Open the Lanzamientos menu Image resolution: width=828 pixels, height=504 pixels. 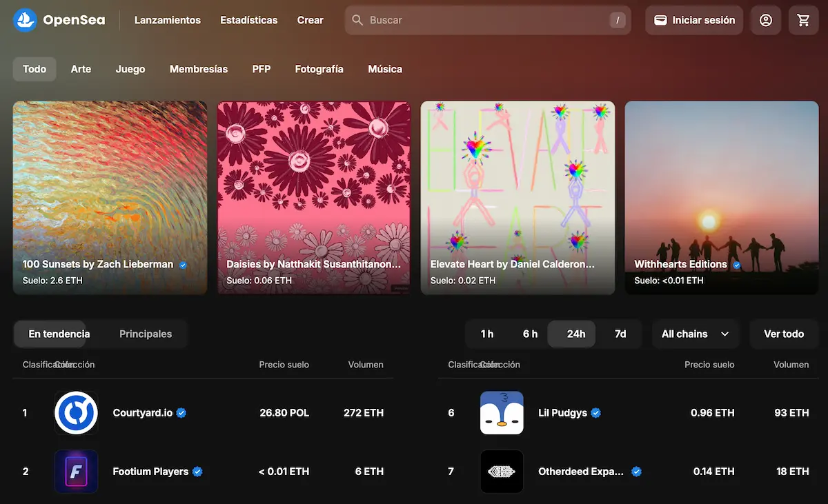(168, 20)
